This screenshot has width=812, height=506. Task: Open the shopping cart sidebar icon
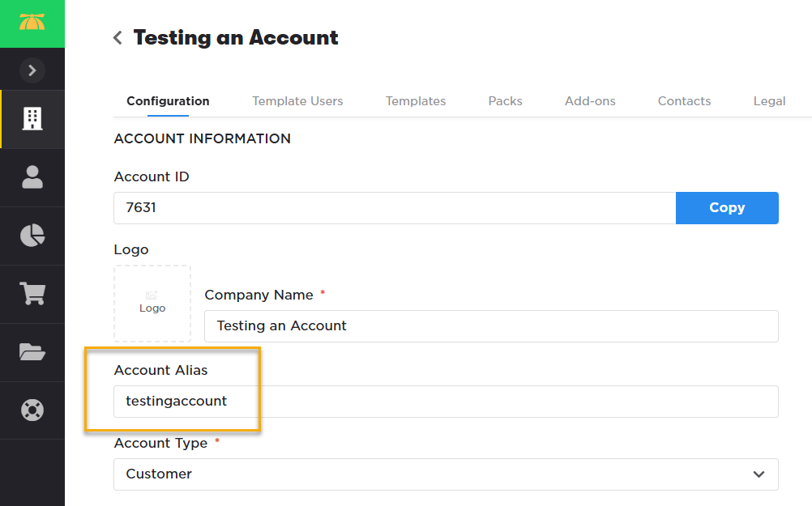pos(32,294)
